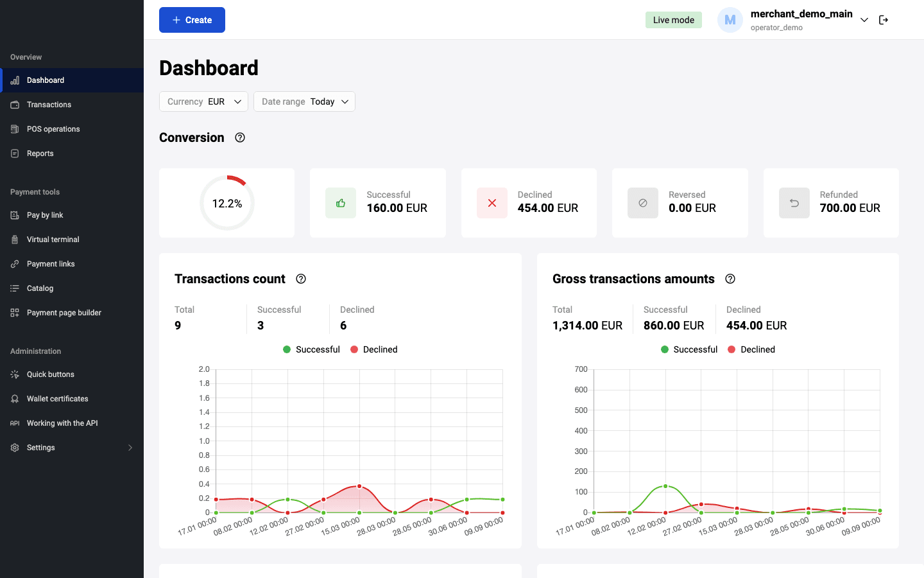Toggle Successful series in Transactions count legend
The image size is (924, 578).
tap(311, 349)
